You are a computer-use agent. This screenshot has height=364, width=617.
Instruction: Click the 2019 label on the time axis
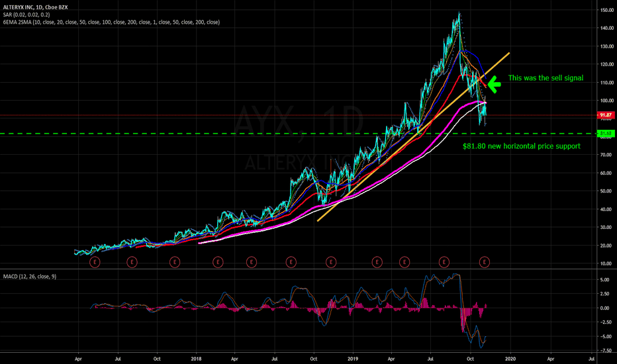point(353,359)
